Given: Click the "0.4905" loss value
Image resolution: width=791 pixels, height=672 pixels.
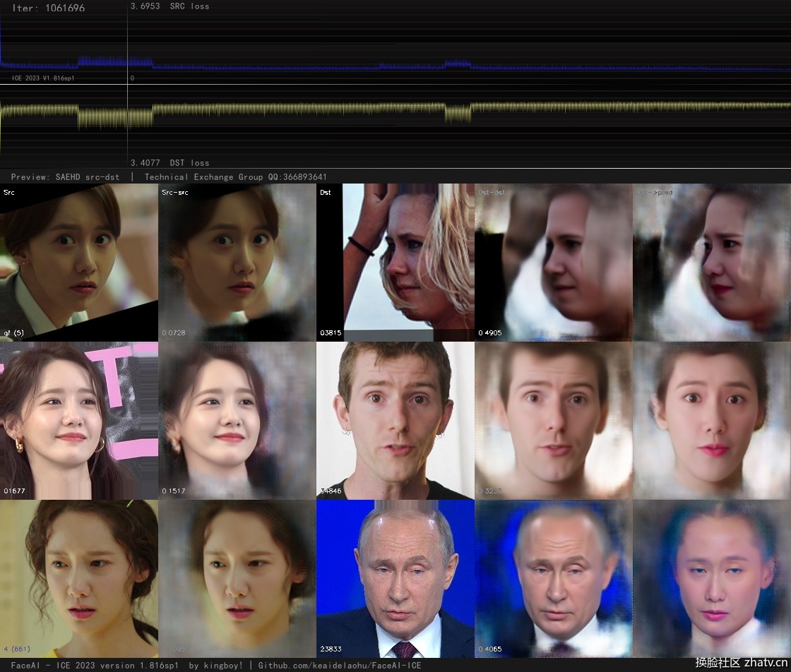Looking at the screenshot, I should pos(490,332).
